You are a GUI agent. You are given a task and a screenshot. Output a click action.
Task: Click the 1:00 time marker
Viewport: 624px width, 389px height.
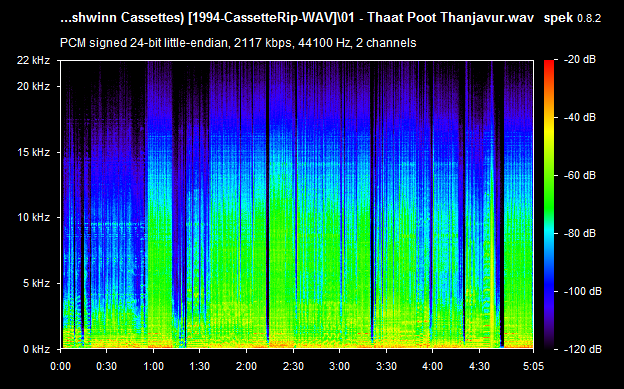point(153,366)
